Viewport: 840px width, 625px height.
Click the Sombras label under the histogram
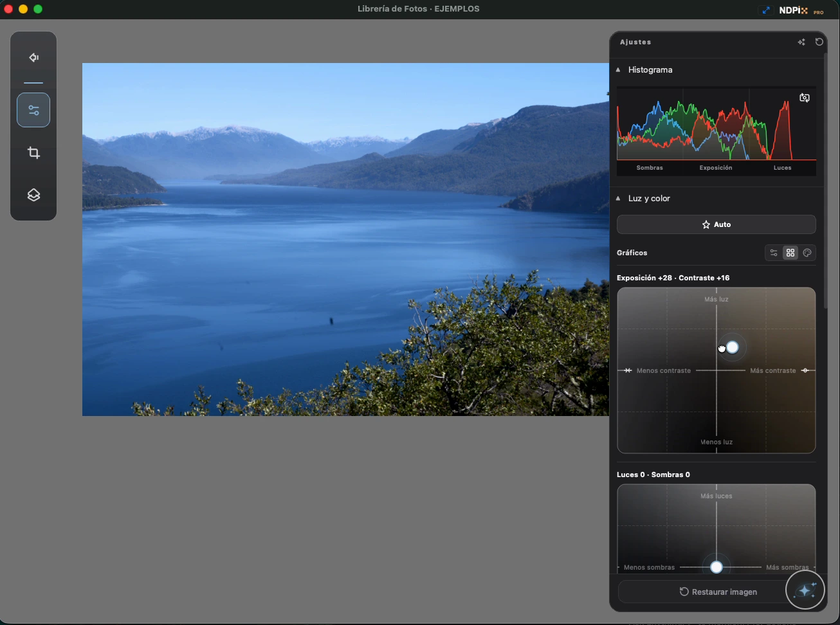tap(650, 168)
